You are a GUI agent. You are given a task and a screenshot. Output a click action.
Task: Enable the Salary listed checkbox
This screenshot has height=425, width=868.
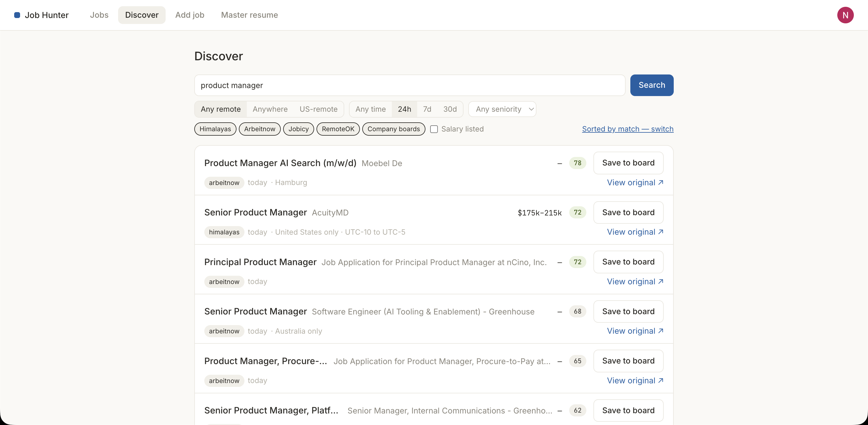coord(434,129)
